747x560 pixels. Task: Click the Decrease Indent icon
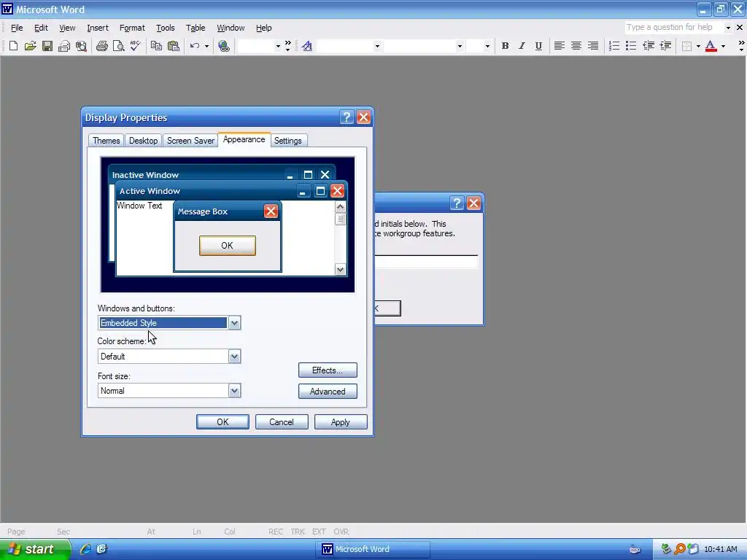point(649,46)
